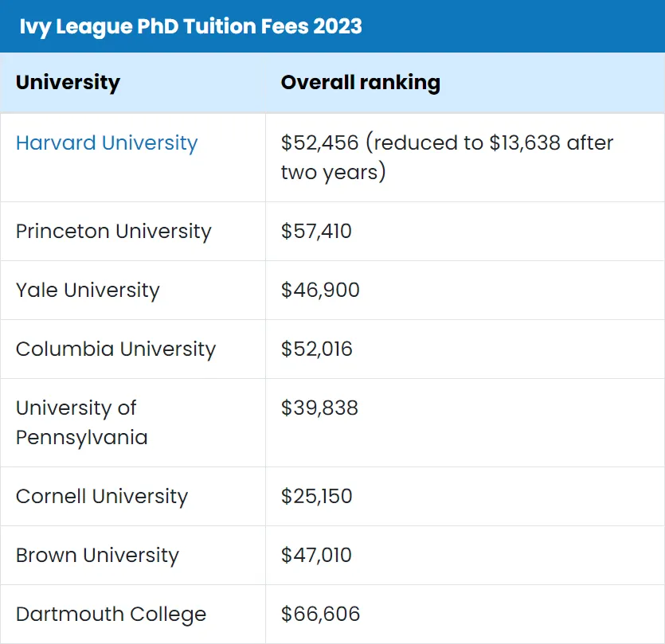Select the $52,016 Columbia fee
Viewport: 665px width, 644px height.
317,349
